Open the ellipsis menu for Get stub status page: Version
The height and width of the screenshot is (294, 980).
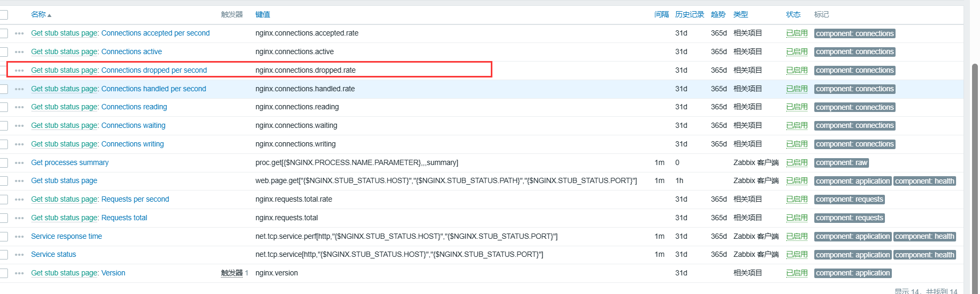[20, 273]
